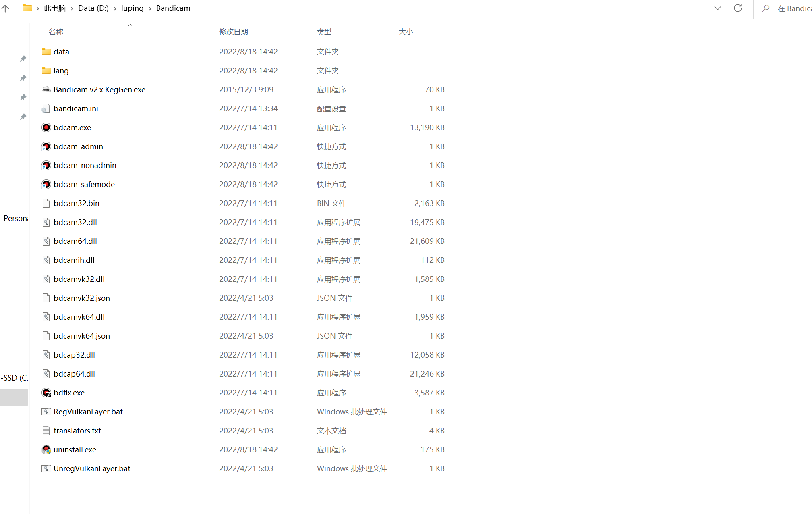The image size is (812, 514).
Task: Click the bdcamvk64.dll file icon
Action: click(46, 317)
